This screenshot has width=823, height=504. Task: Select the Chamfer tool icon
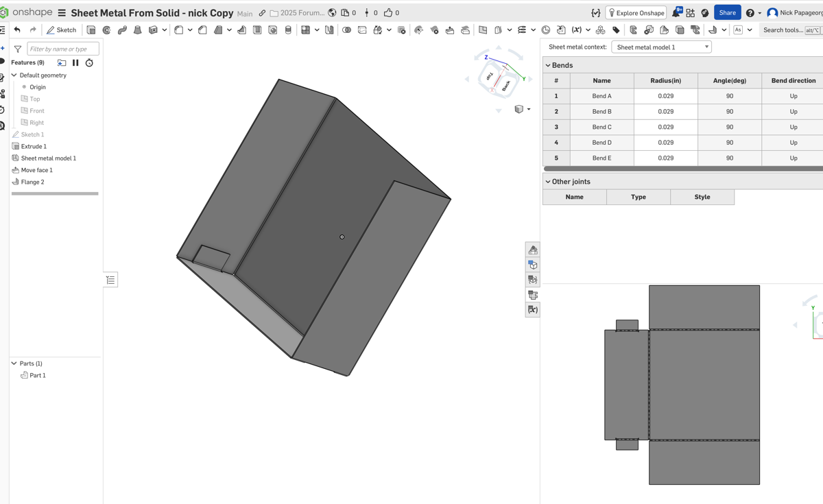coord(202,30)
